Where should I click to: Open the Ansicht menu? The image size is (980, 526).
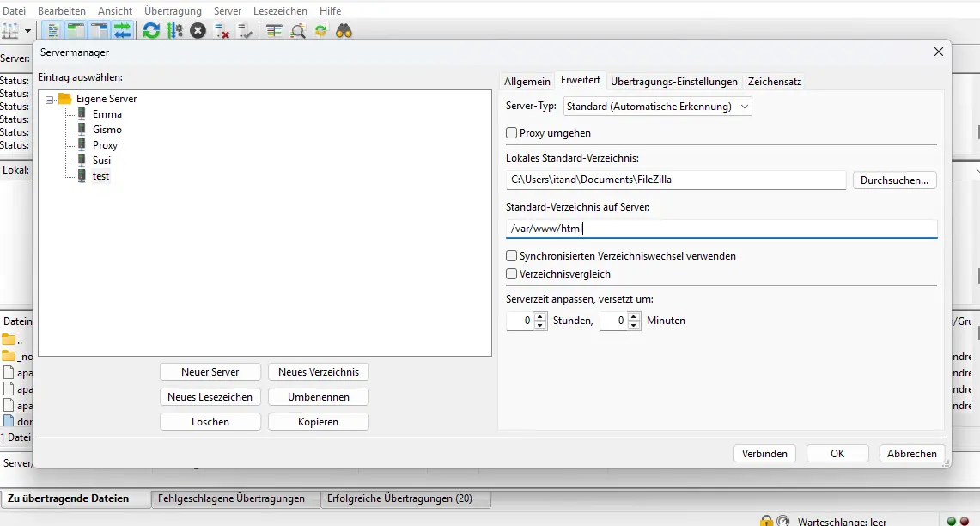pyautogui.click(x=115, y=10)
